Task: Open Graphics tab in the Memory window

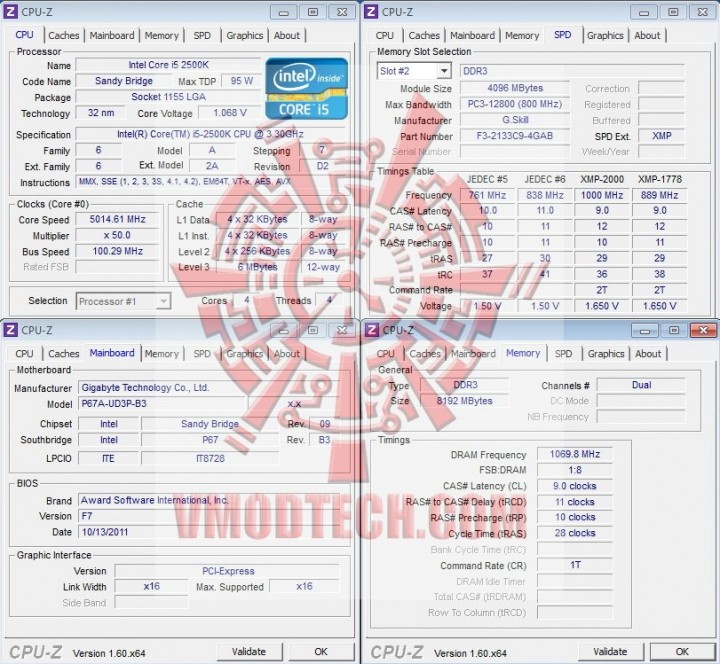Action: (606, 354)
